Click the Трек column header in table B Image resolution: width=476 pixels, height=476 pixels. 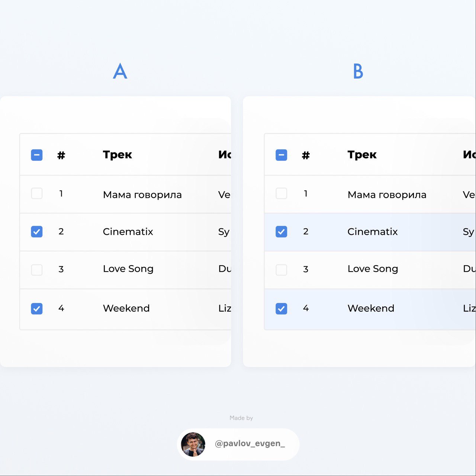click(x=362, y=155)
